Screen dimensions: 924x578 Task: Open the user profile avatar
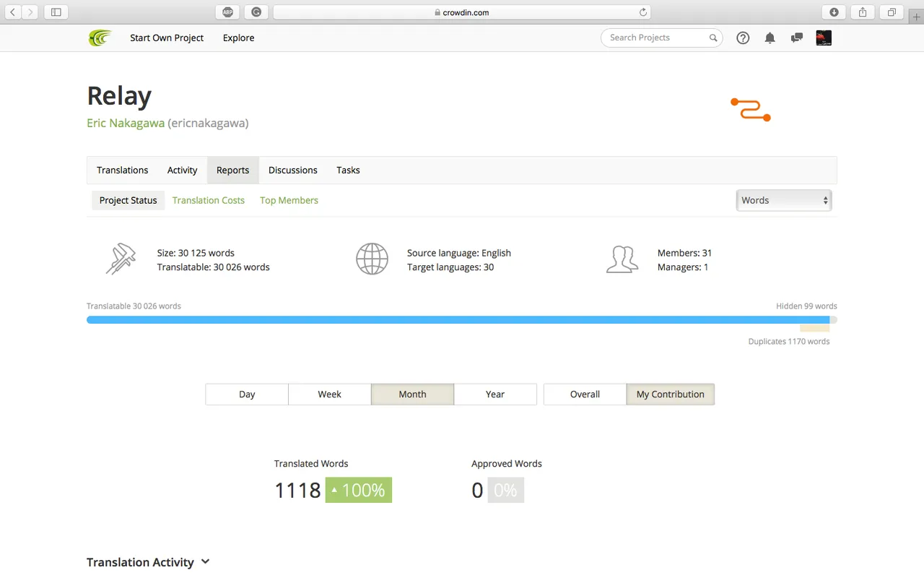click(x=824, y=38)
